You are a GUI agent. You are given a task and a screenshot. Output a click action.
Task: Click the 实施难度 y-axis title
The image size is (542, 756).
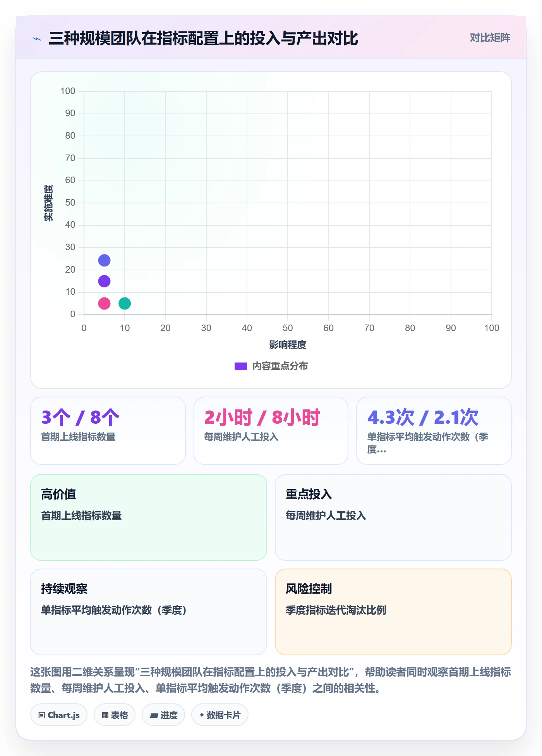pos(48,203)
